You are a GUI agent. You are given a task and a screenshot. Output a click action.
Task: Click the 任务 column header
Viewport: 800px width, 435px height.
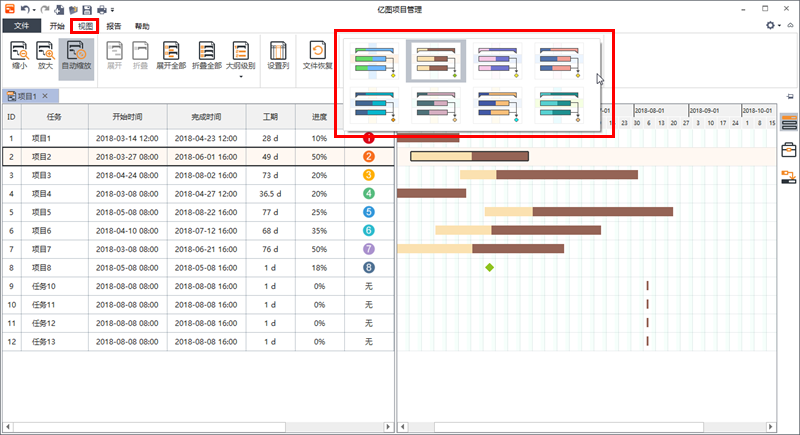[x=54, y=117]
